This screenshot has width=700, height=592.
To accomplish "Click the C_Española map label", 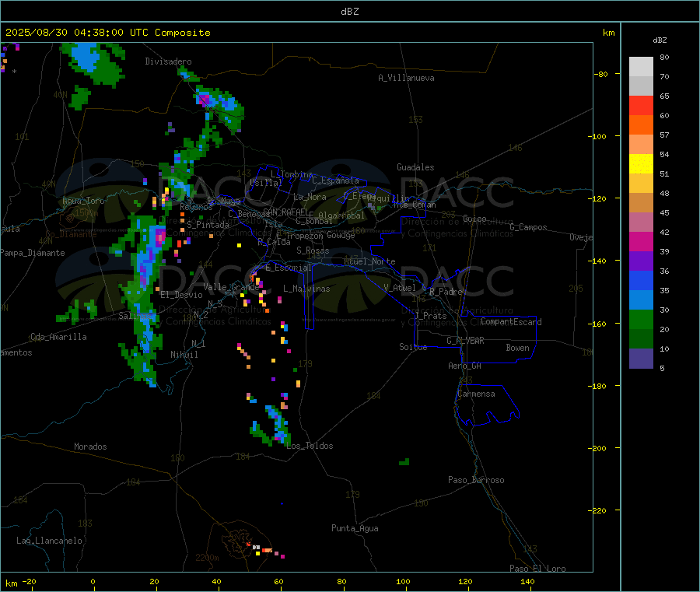I will click(x=335, y=180).
